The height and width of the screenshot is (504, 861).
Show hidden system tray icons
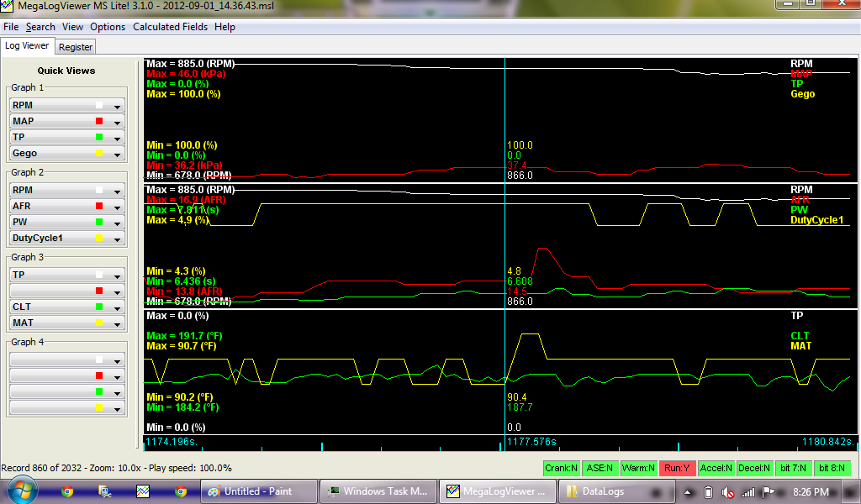click(x=689, y=492)
